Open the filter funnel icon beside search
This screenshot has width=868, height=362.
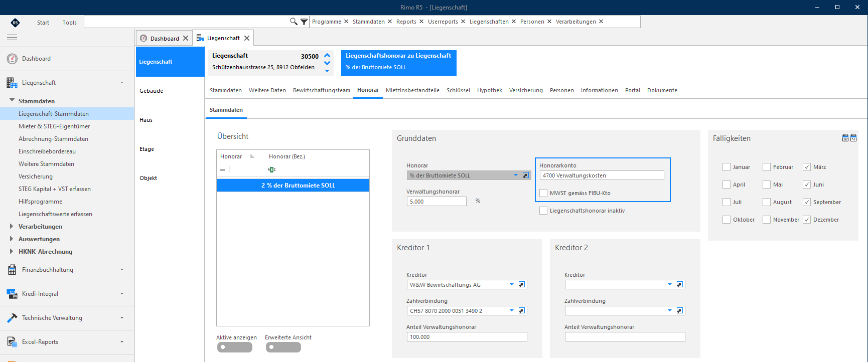pyautogui.click(x=304, y=22)
